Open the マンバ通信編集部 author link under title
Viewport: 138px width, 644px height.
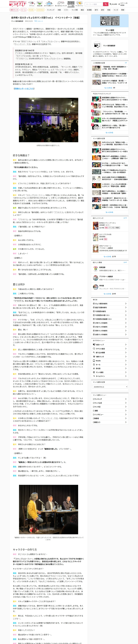(x=17, y=21)
